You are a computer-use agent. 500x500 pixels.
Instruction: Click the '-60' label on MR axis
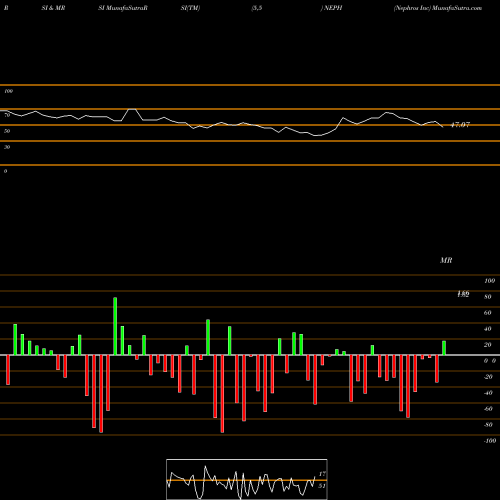(x=488, y=409)
